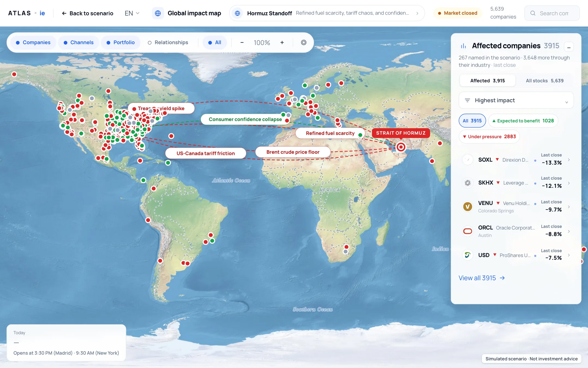Viewport: 588px width, 368px height.
Task: Select the All 3915 filter pill
Action: (x=472, y=121)
